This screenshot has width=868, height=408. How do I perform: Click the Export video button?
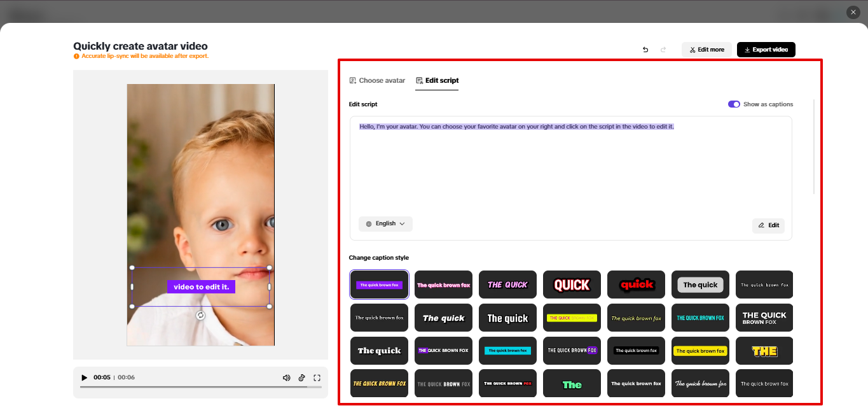[766, 49]
